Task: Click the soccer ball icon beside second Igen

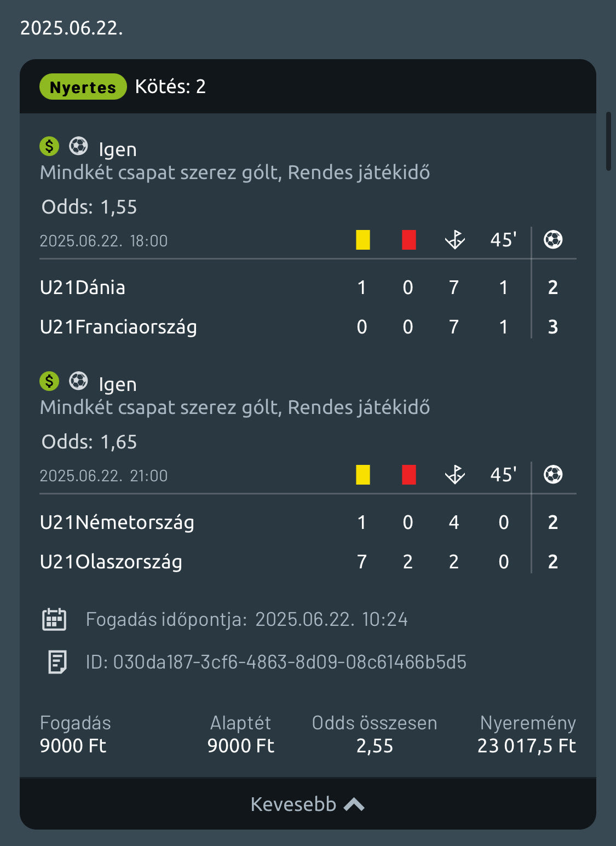Action: tap(78, 381)
